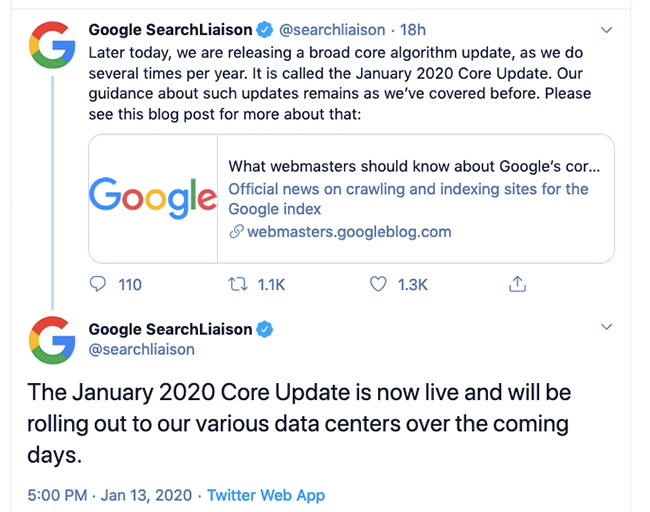Open the webmasters.googleblog.com link
The width and height of the screenshot is (650, 512).
click(x=349, y=232)
